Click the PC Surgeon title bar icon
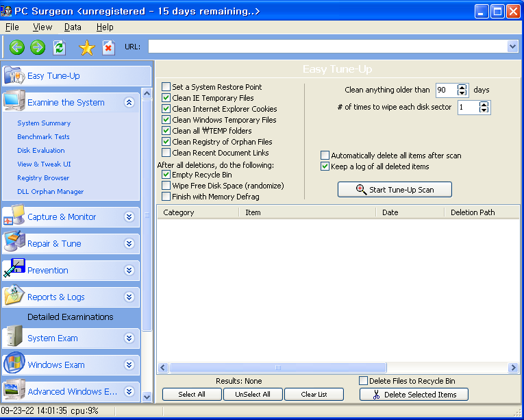The height and width of the screenshot is (420, 524). (6, 11)
